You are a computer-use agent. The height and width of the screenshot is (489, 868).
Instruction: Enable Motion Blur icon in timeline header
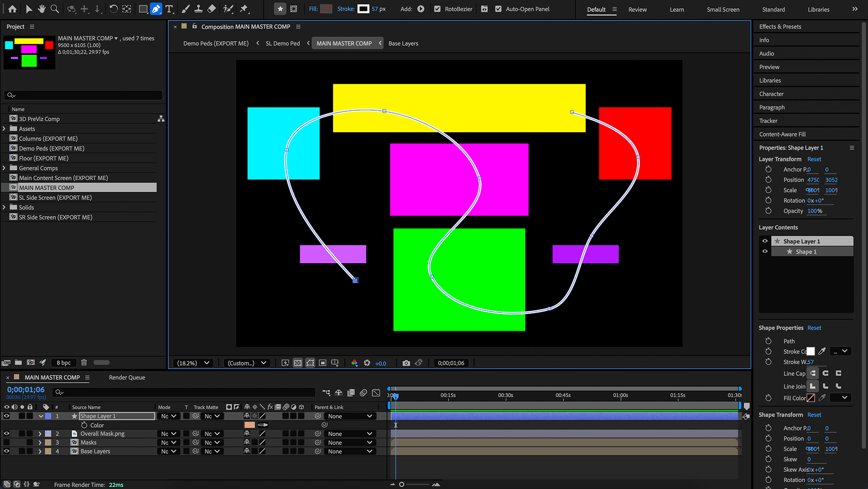(363, 393)
